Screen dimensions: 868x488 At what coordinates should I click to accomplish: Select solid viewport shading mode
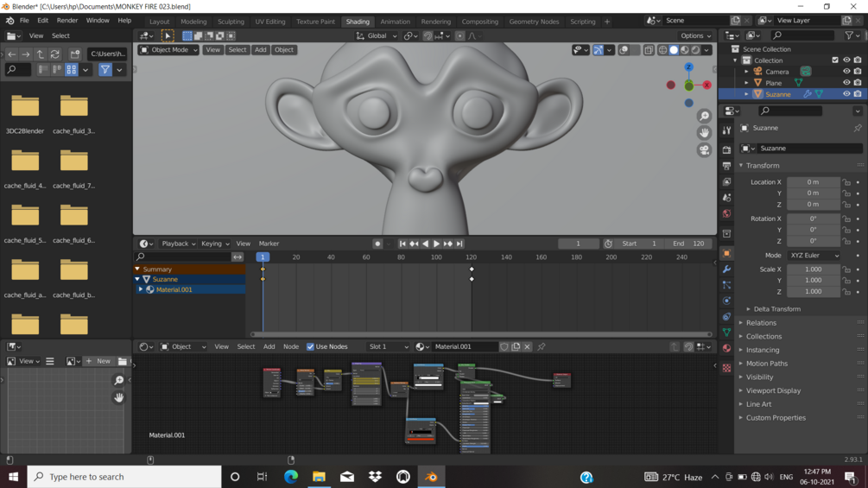(674, 50)
